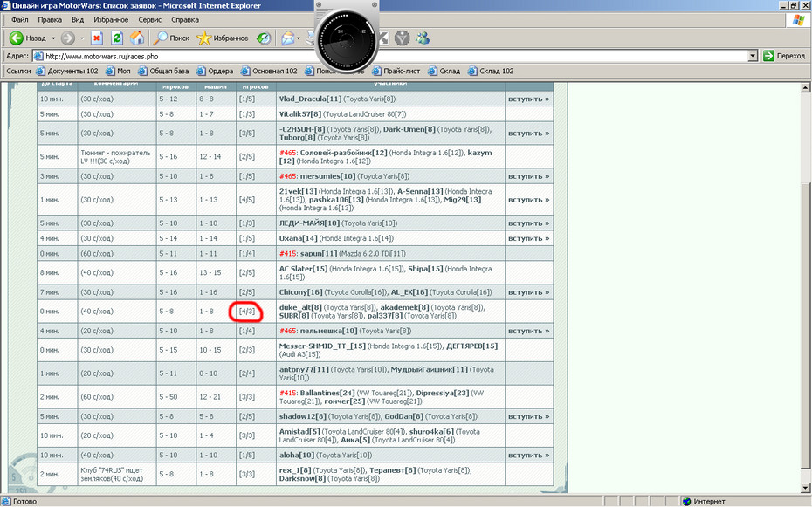
Task: Open the Документы 102 links-bar shortcut
Action: click(67, 71)
